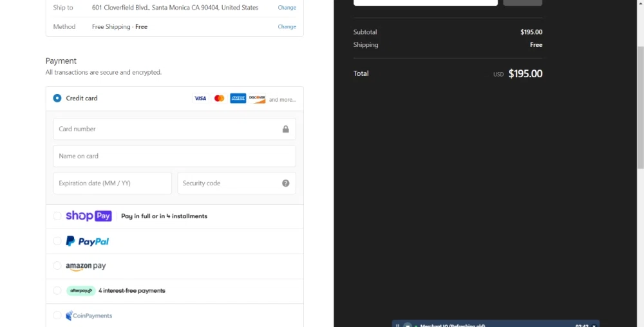Click the Visa card logo
Viewport: 644px width, 327px height.
pyautogui.click(x=200, y=98)
